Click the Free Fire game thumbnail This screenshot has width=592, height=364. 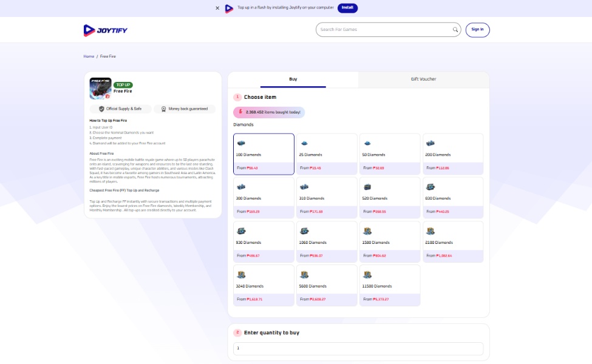tap(100, 89)
